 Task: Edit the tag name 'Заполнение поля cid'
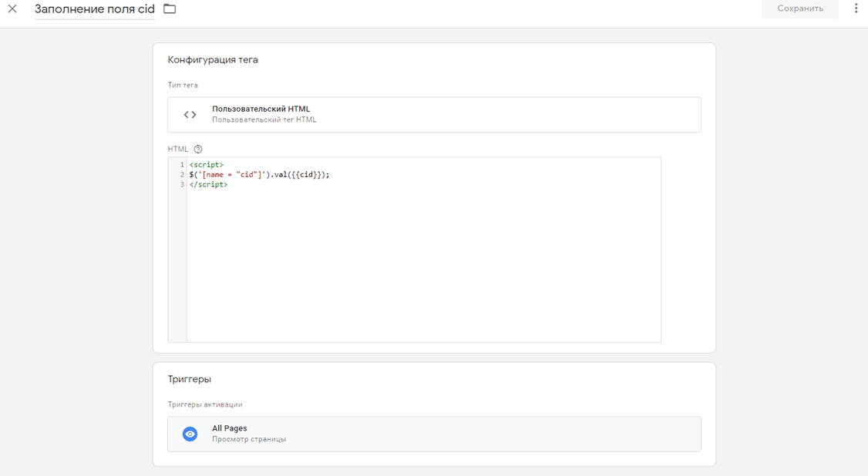click(x=95, y=9)
